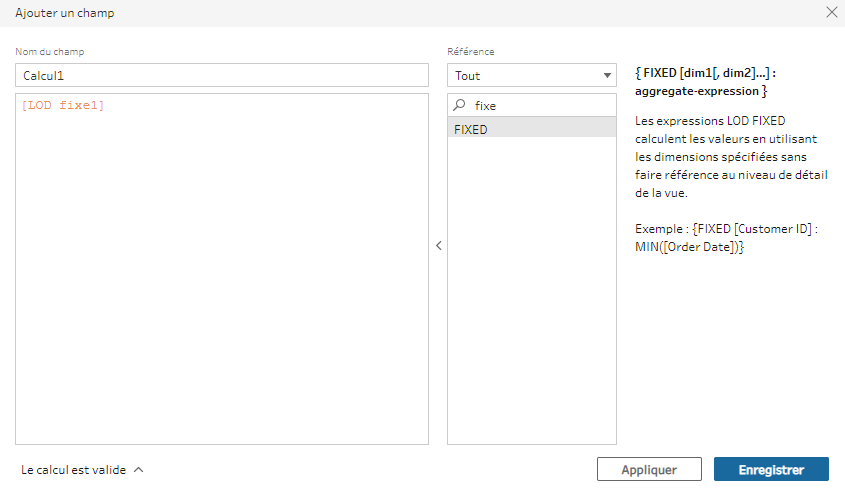Select the FIXED function in the list
The width and height of the screenshot is (845, 490).
531,129
